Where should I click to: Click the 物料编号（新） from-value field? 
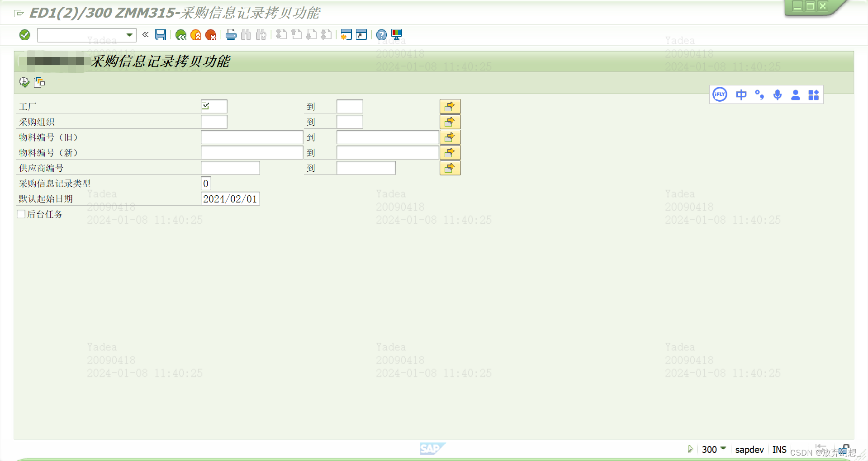(252, 152)
